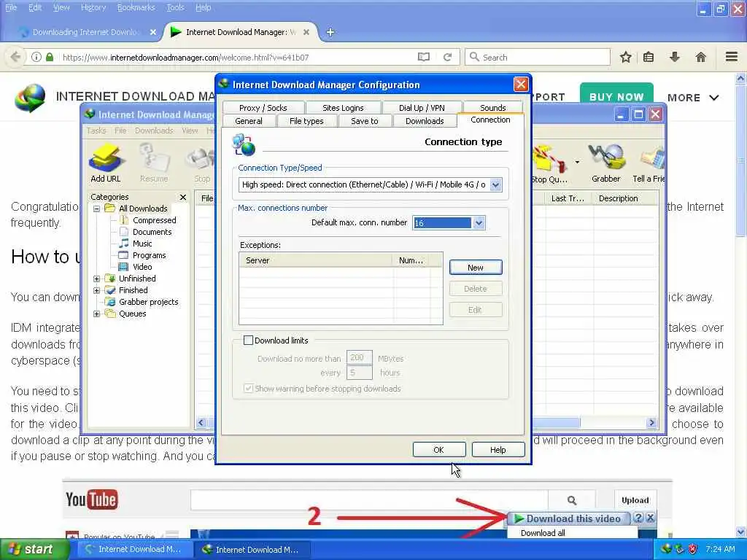Viewport: 747px width, 560px height.
Task: Sort by the Server exceptions column header
Action: 315,260
